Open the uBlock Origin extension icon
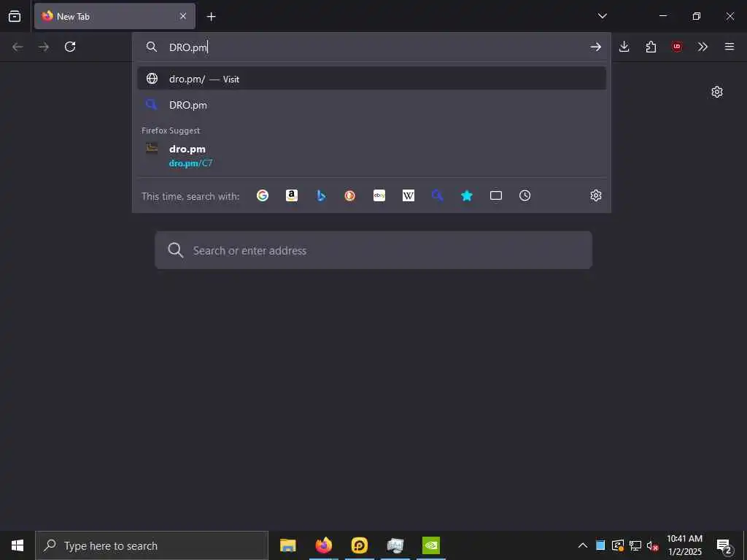This screenshot has width=747, height=560. point(676,47)
